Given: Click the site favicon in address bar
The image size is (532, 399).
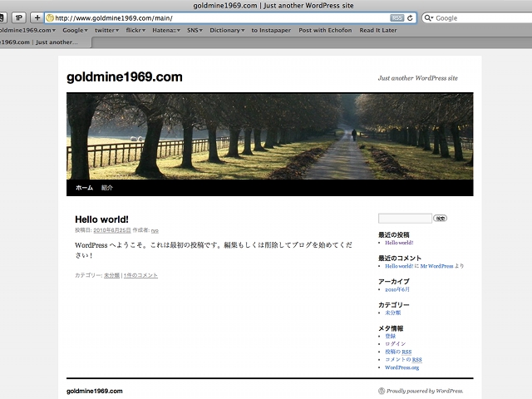Looking at the screenshot, I should tap(50, 18).
